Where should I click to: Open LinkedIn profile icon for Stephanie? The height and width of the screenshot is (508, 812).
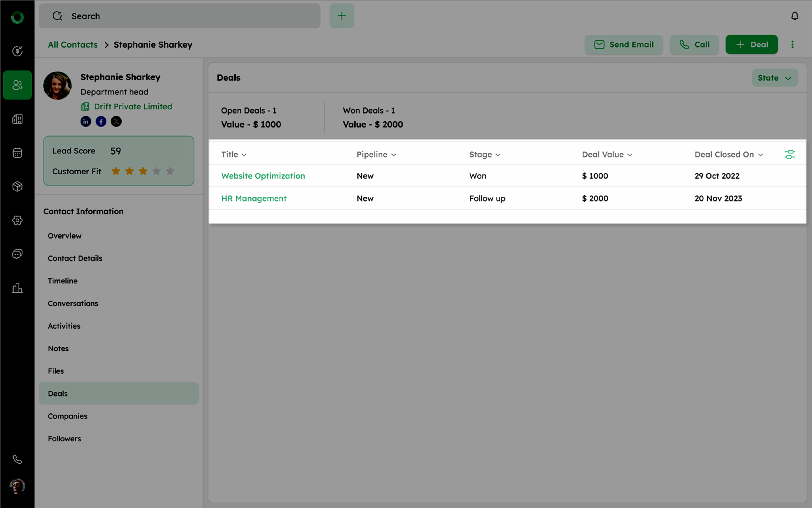pyautogui.click(x=86, y=122)
